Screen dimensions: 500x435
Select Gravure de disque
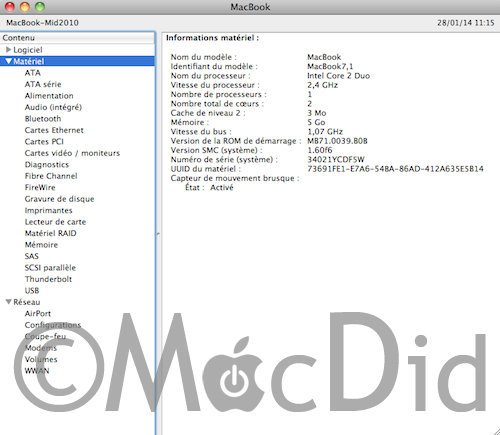[60, 199]
